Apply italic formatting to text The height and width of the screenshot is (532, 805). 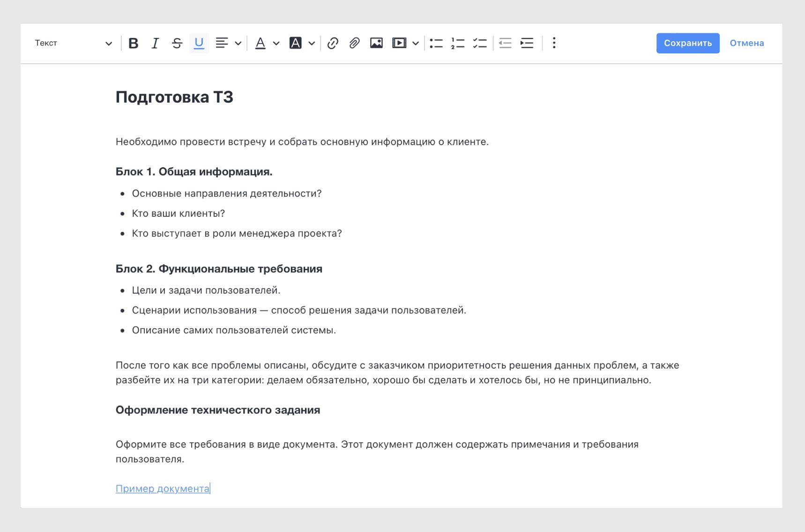[155, 43]
